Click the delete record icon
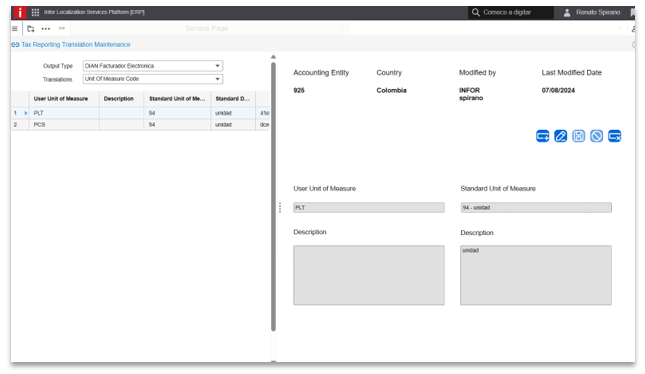 (615, 136)
